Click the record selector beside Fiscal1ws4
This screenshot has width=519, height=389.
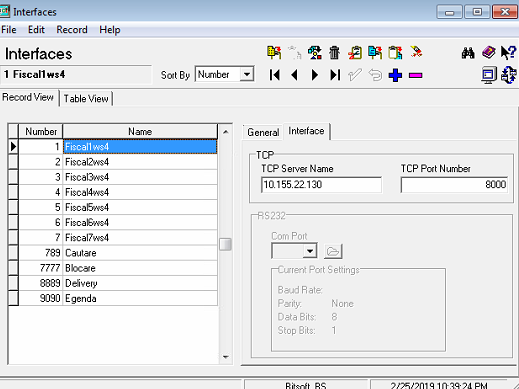[13, 147]
